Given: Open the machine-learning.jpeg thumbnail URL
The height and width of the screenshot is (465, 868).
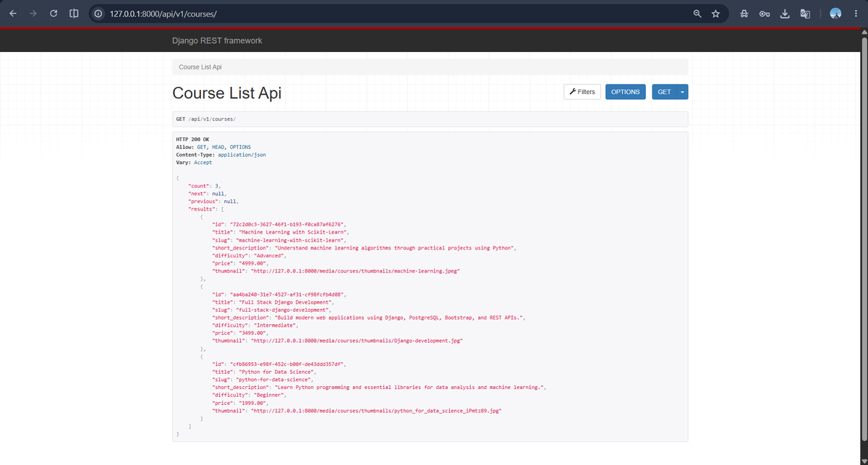Looking at the screenshot, I should [x=356, y=270].
